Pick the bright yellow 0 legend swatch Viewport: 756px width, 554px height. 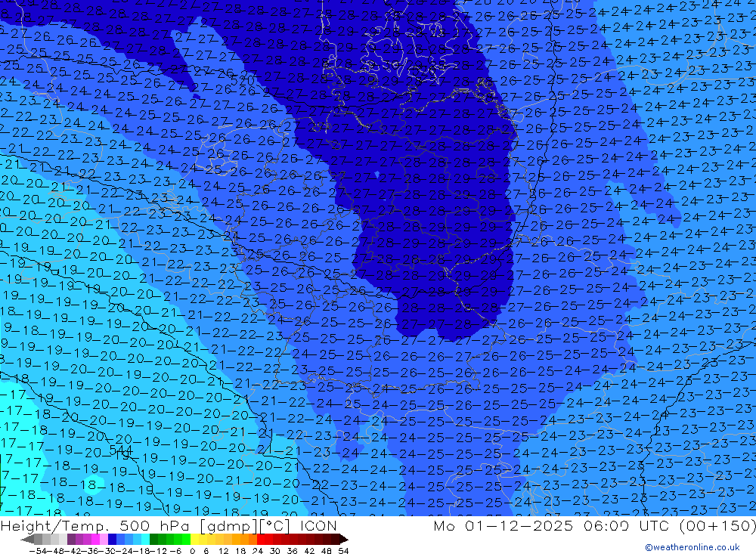tap(194, 539)
